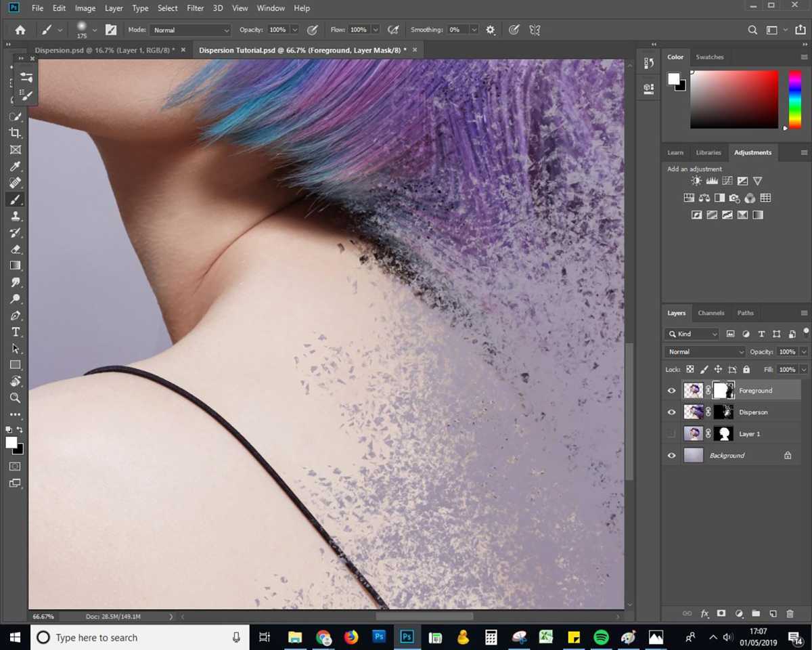This screenshot has height=650, width=812.
Task: Click the Add new layer icon
Action: point(773,613)
